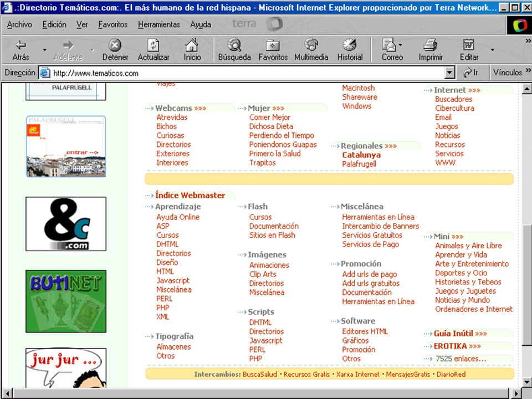
Task: Open the BUTINET card game banner
Action: point(66,301)
